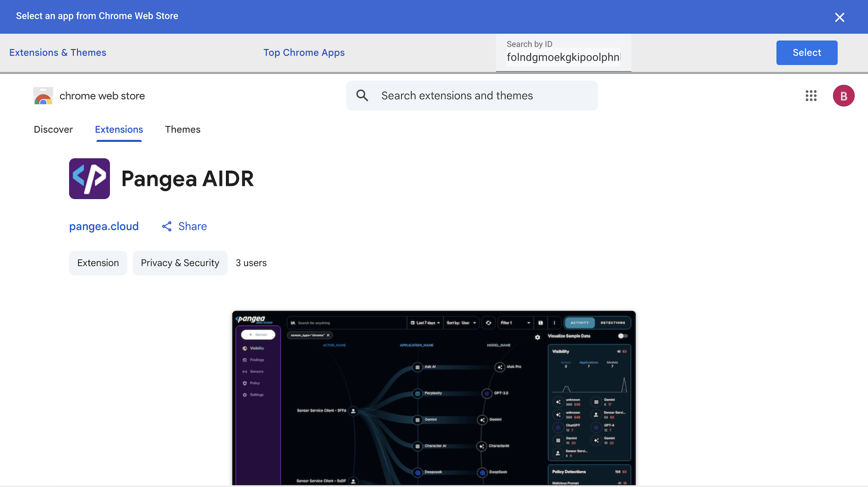Viewport: 868px width, 487px height.
Task: Open the Pangea dashboard screenshot thumbnail
Action: pos(434,398)
